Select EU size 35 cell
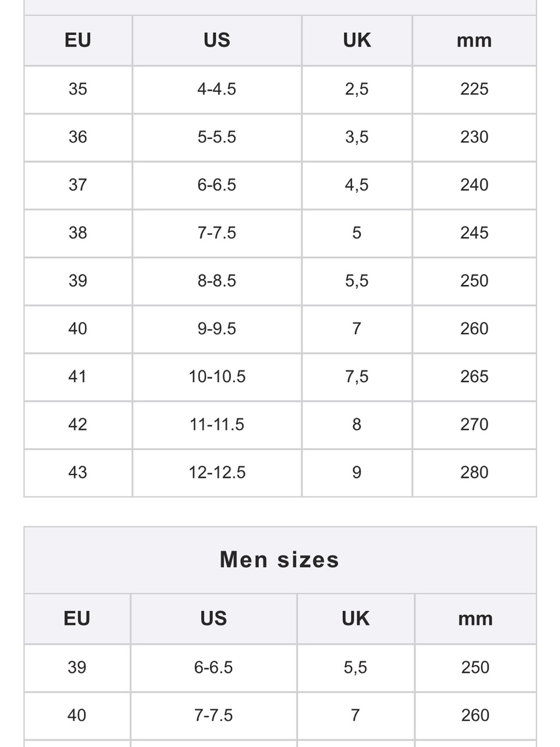 (78, 89)
